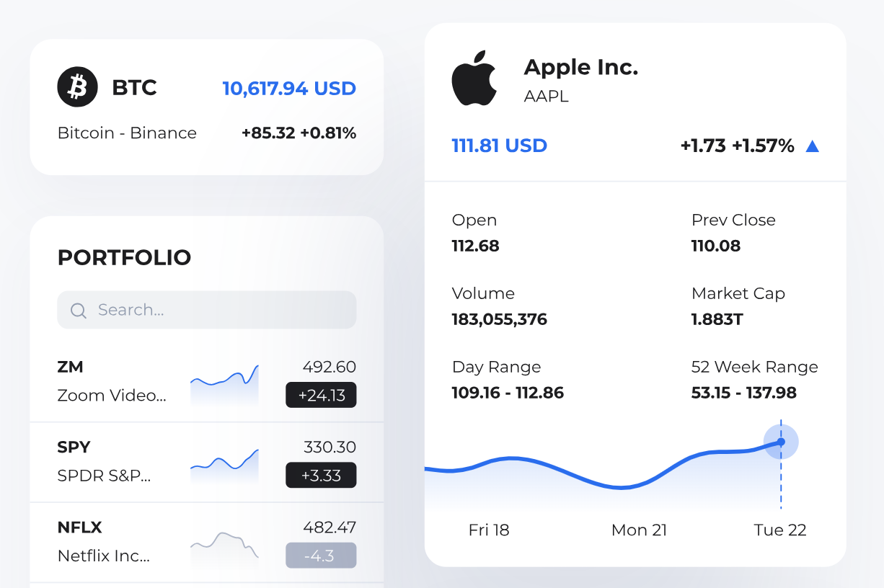
Task: Click the +3.33 change badge
Action: pyautogui.click(x=321, y=476)
